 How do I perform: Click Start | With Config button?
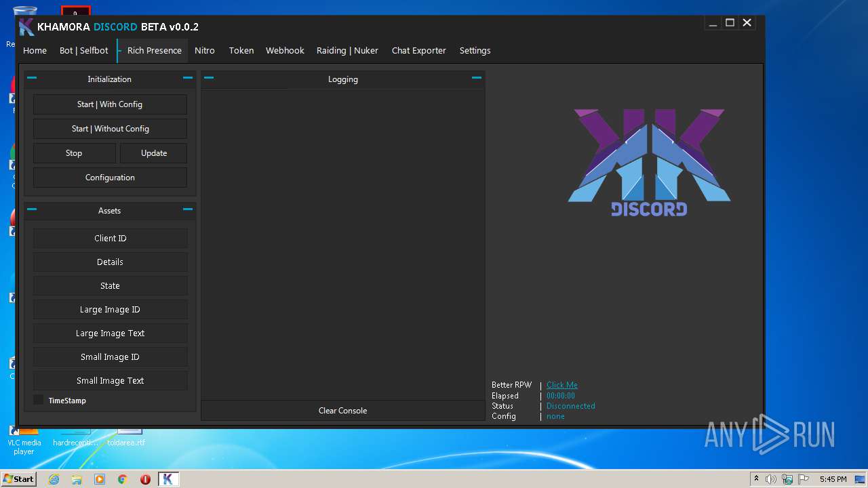coord(110,104)
